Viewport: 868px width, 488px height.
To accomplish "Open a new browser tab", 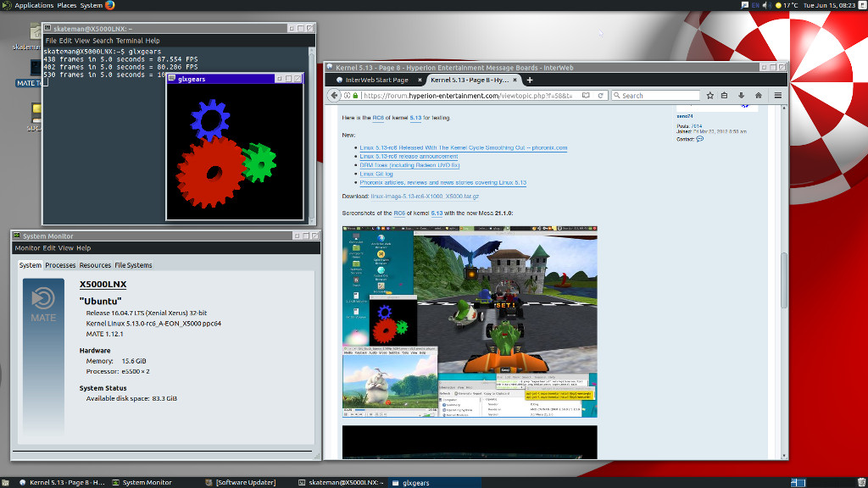I will [x=530, y=80].
